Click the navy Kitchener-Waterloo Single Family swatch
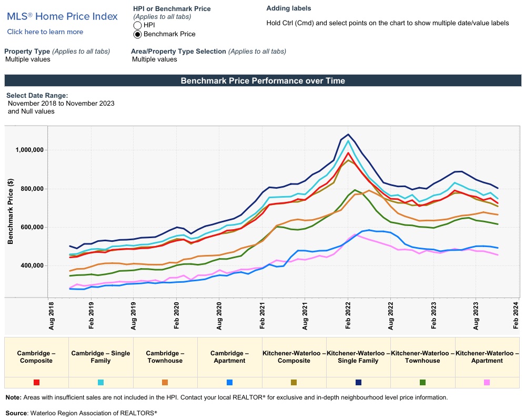The width and height of the screenshot is (525, 420). coord(358,383)
